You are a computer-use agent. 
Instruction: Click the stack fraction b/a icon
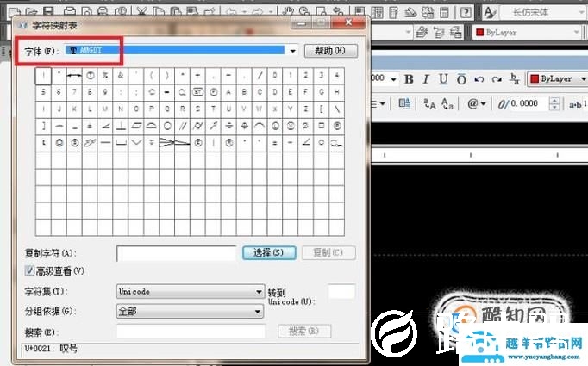[x=515, y=78]
